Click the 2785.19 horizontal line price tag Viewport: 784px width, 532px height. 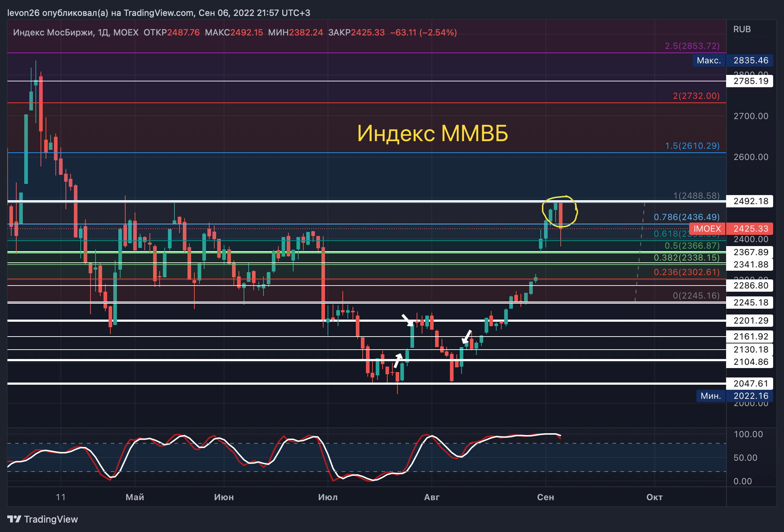(750, 81)
